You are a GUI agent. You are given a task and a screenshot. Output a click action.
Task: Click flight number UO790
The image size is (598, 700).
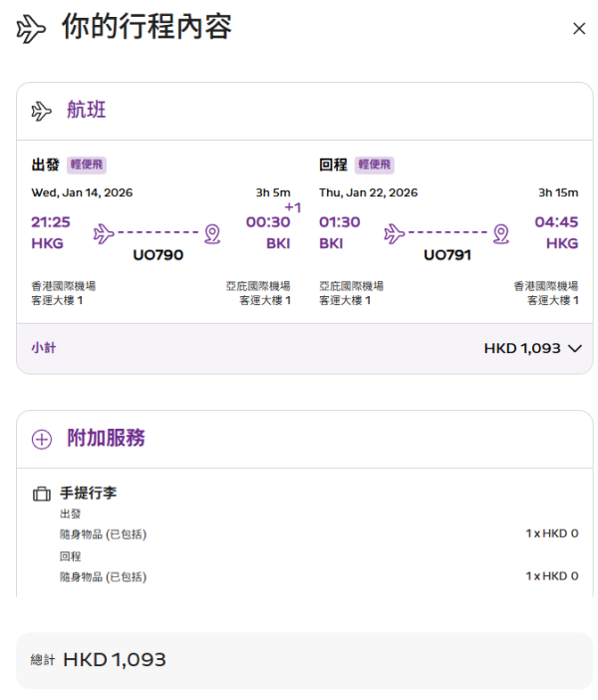(x=157, y=255)
